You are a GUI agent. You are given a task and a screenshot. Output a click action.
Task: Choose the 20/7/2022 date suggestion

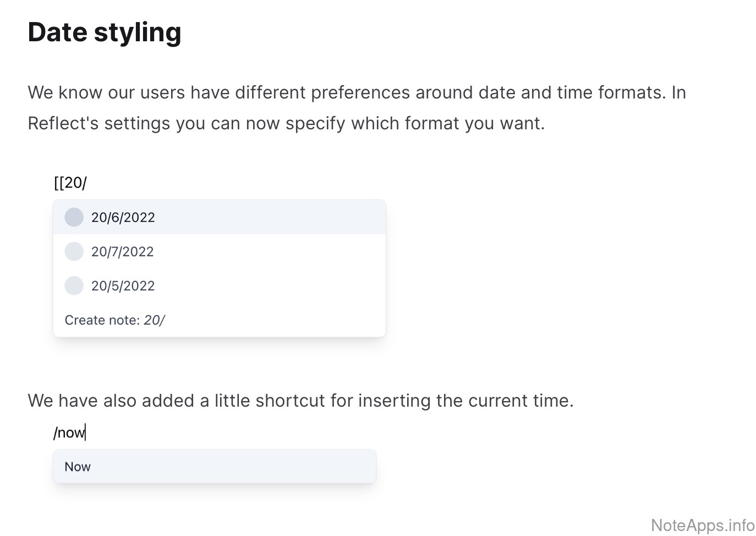point(123,251)
